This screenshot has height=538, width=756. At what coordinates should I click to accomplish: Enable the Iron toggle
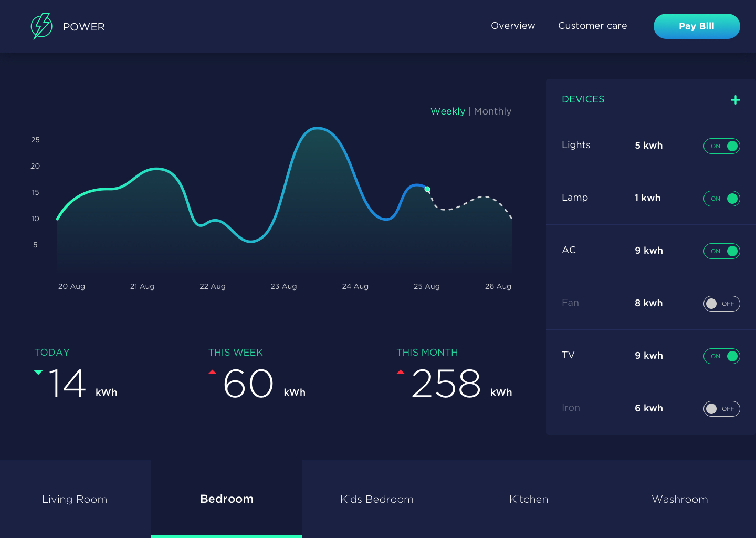click(x=722, y=409)
